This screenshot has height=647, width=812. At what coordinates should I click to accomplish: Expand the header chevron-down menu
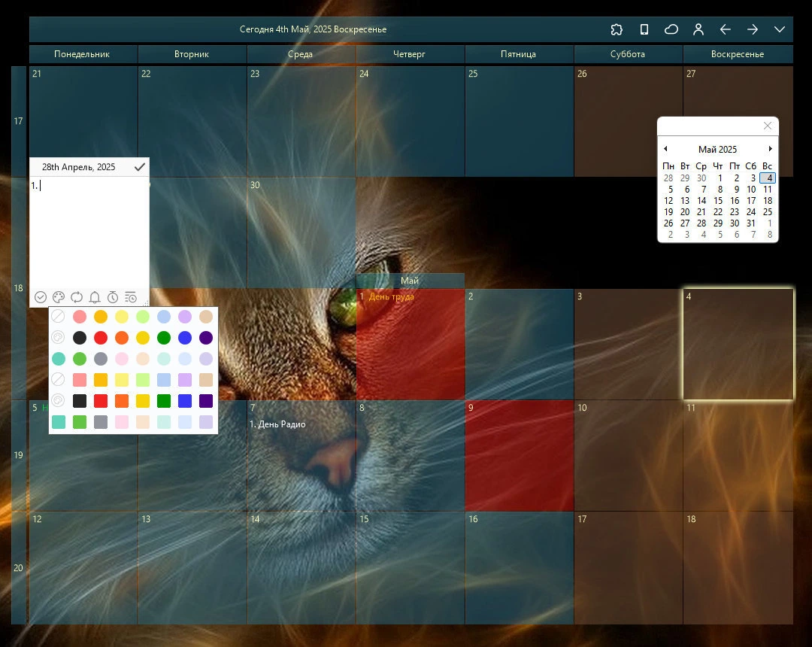coord(780,29)
